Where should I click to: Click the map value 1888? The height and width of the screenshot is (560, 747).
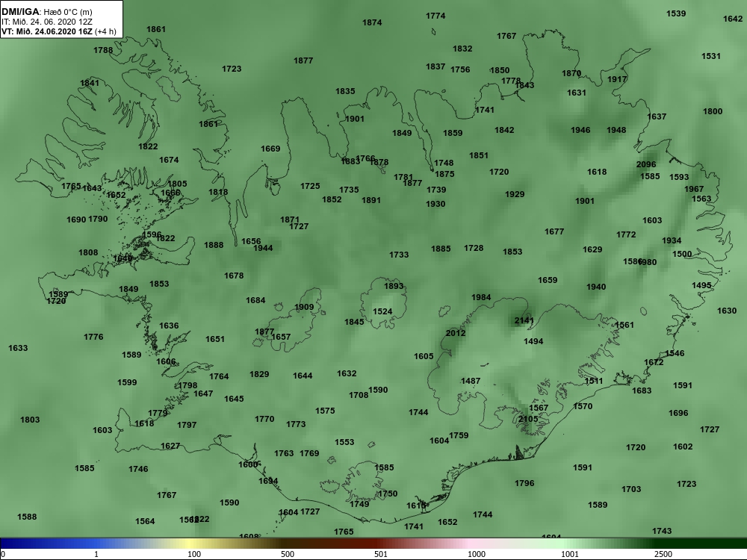click(214, 245)
